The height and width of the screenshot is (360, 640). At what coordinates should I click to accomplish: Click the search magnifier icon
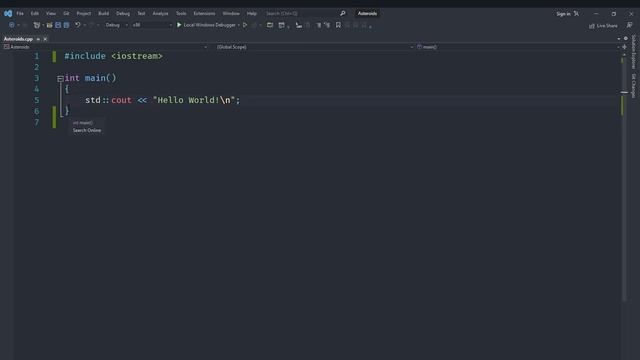(342, 13)
